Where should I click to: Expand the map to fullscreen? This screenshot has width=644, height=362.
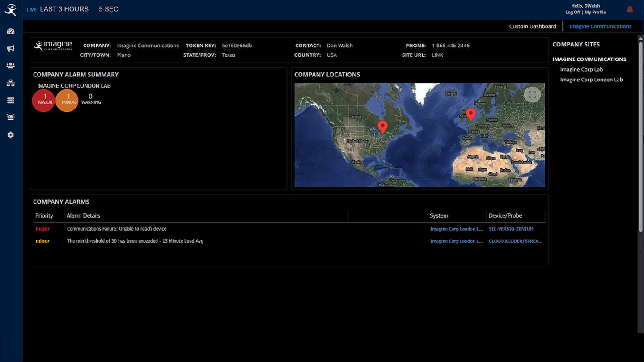(532, 94)
